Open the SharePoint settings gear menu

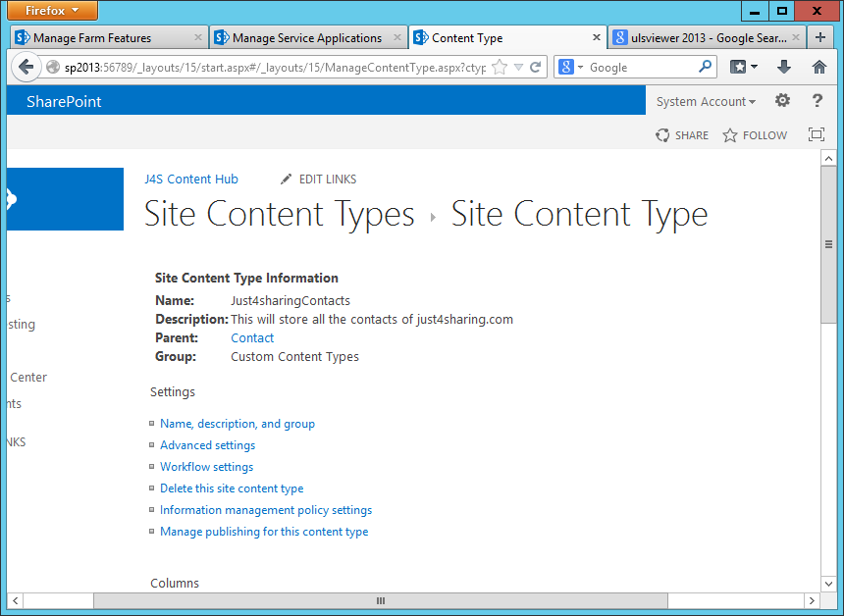tap(782, 101)
